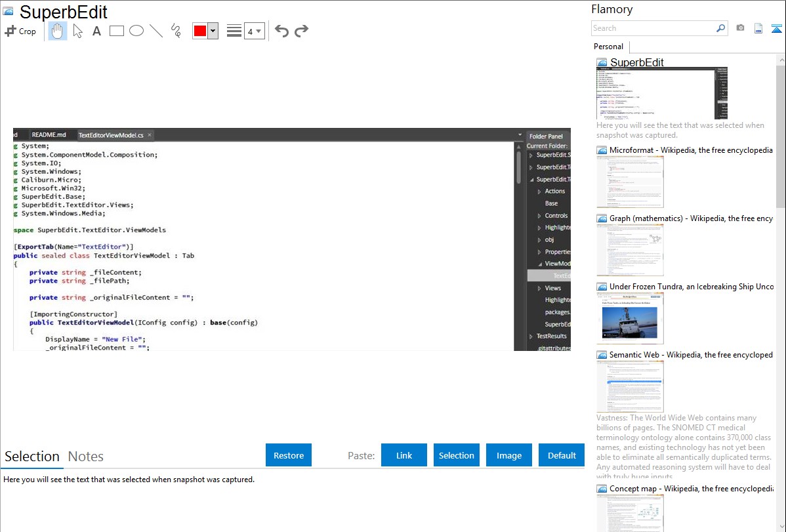The height and width of the screenshot is (532, 786).
Task: Select the Text annotation tool
Action: tap(96, 31)
